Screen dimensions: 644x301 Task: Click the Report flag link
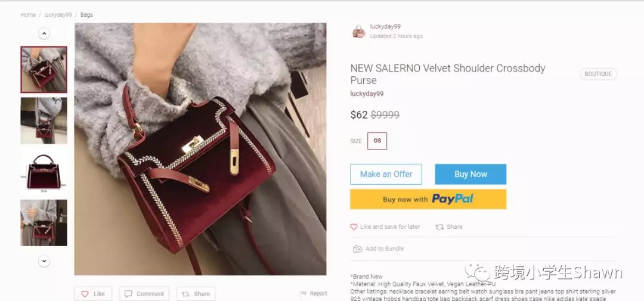(314, 293)
